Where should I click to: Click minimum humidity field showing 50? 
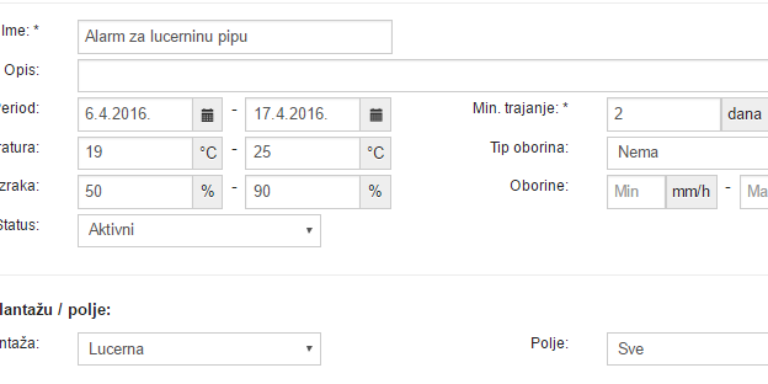coord(135,192)
